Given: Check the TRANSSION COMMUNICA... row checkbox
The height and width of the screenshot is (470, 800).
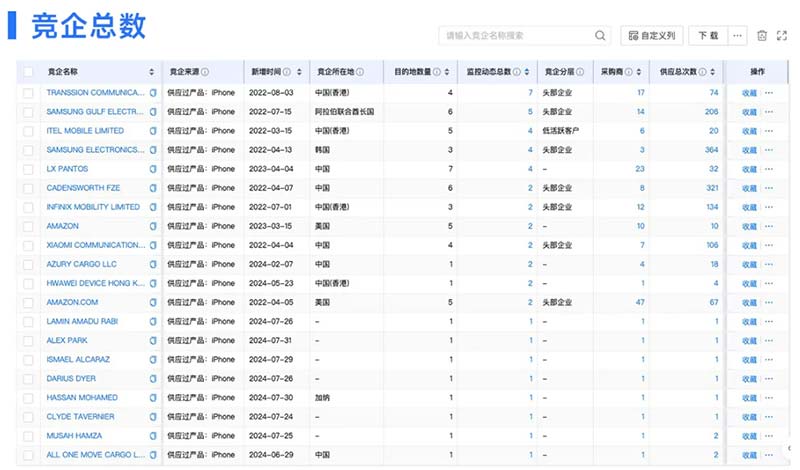Looking at the screenshot, I should click(29, 93).
